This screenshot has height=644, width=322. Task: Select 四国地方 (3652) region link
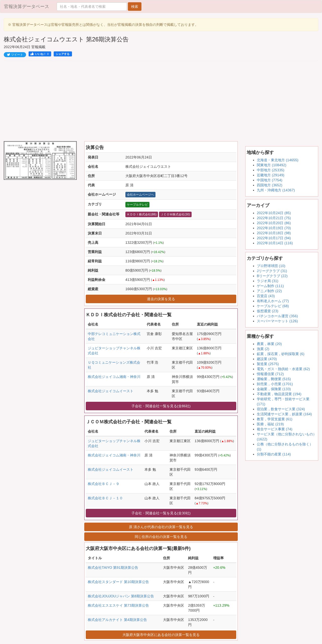(x=270, y=185)
